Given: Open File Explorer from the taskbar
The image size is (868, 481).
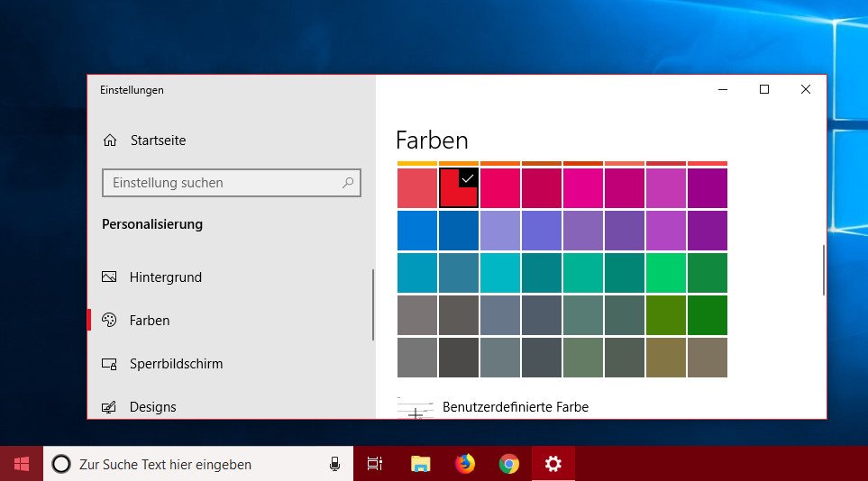Looking at the screenshot, I should click(x=420, y=464).
